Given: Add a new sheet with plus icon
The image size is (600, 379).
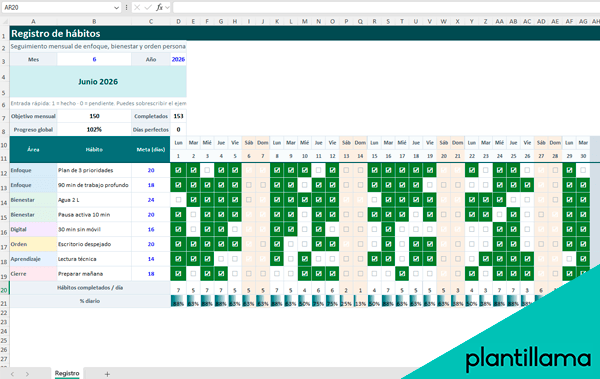Looking at the screenshot, I should [107, 374].
